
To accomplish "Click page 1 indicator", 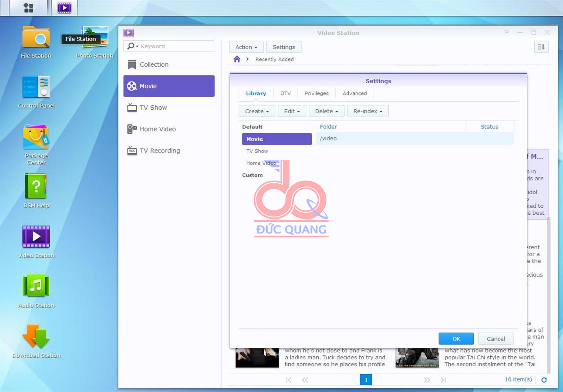I will 366,380.
